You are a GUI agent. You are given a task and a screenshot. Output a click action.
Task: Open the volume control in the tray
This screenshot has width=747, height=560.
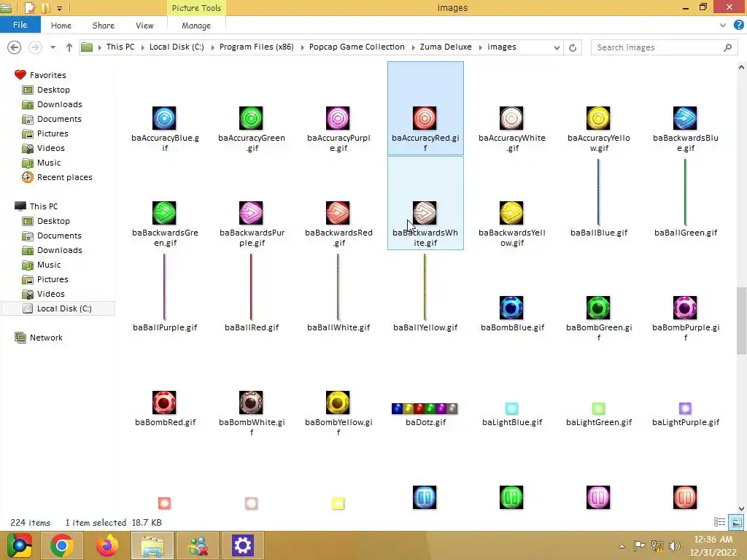coord(675,545)
